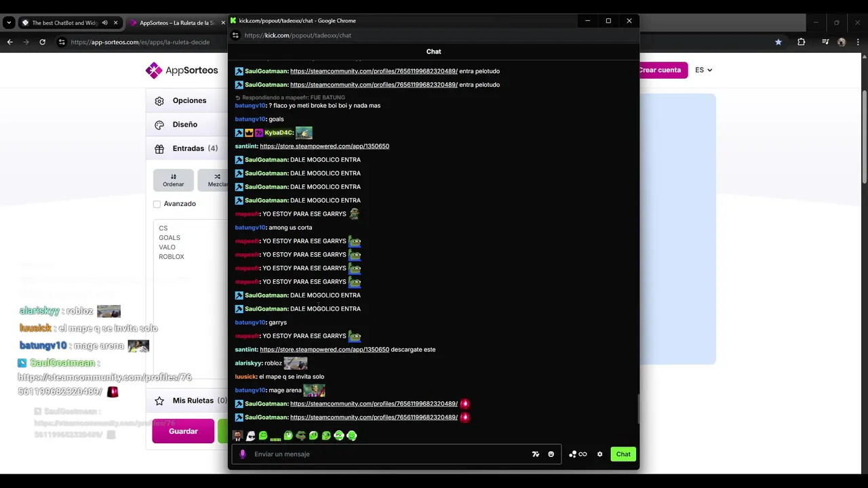
Task: Open the ES language dropdown
Action: (703, 70)
